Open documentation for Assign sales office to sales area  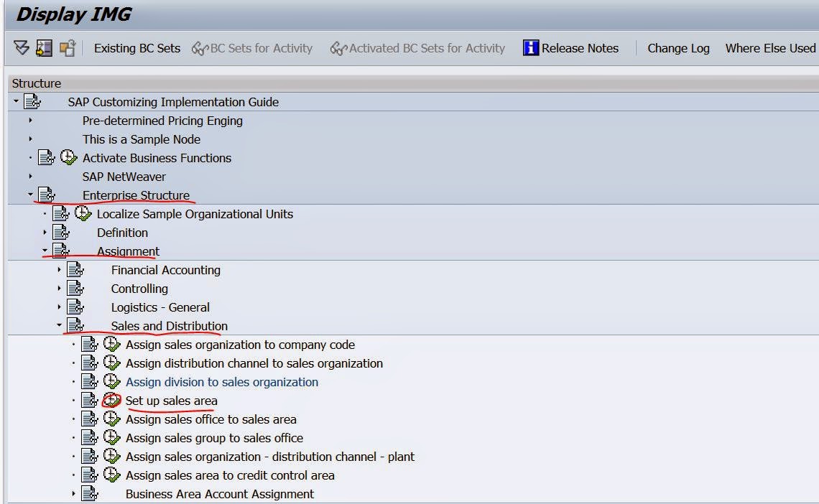point(90,419)
